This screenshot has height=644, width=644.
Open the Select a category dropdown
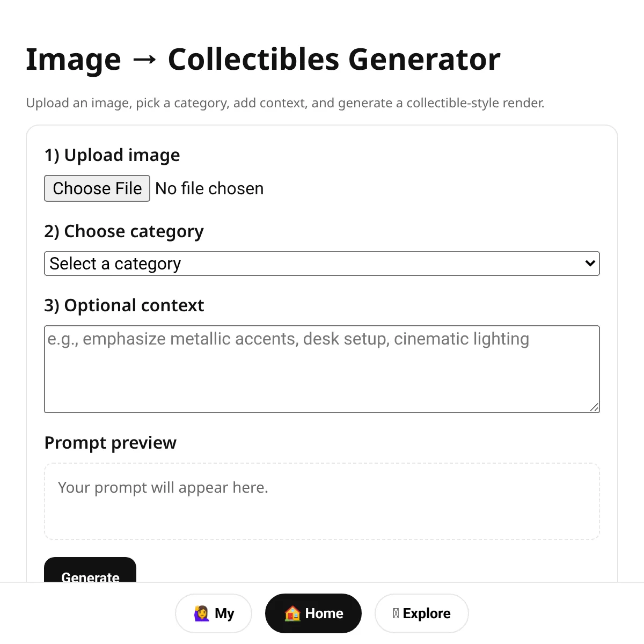pyautogui.click(x=321, y=264)
